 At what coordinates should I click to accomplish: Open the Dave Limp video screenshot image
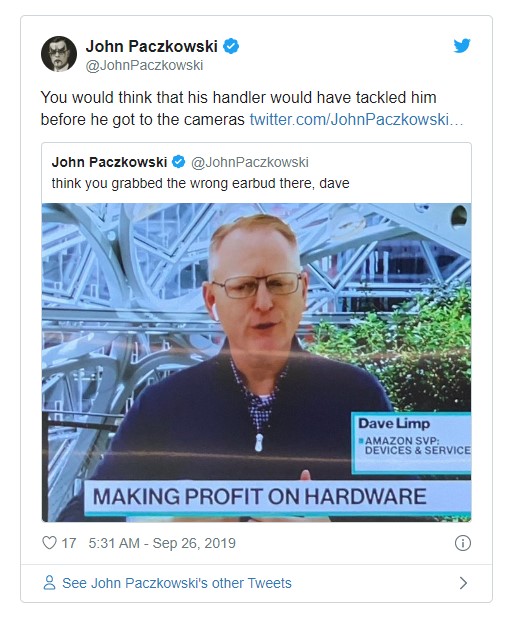256,362
